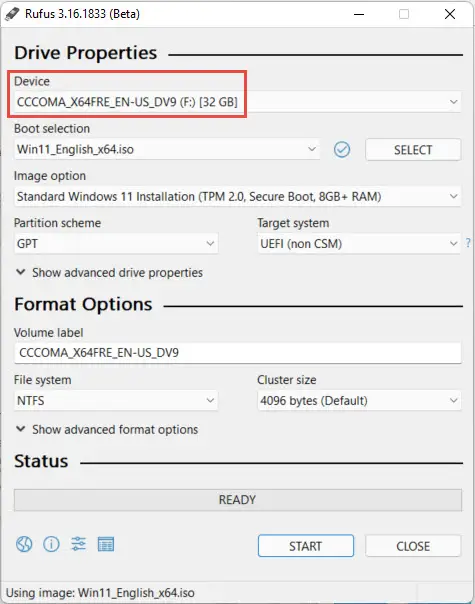Viewport: 475px width, 604px height.
Task: Minimize the Rufus window
Action: pos(359,14)
